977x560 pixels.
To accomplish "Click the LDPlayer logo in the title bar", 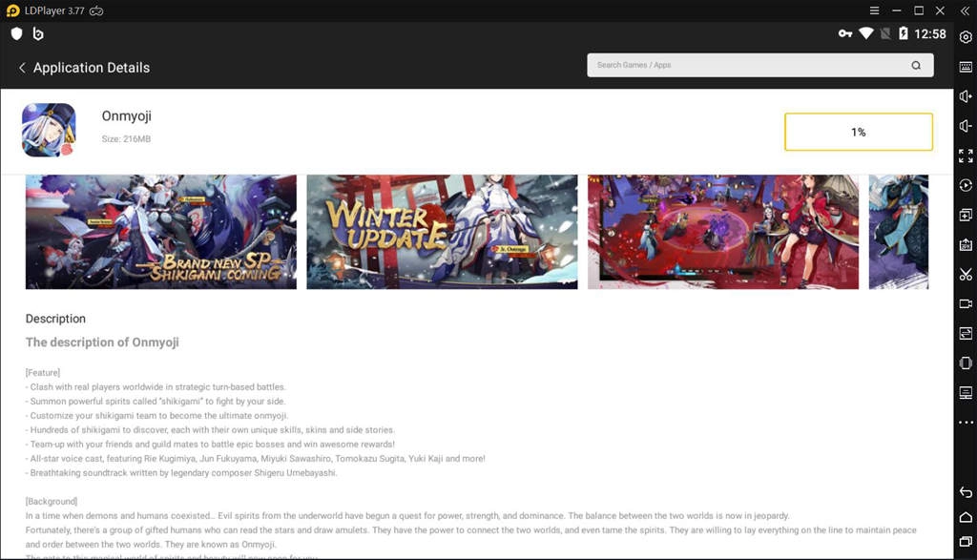I will pyautogui.click(x=11, y=10).
